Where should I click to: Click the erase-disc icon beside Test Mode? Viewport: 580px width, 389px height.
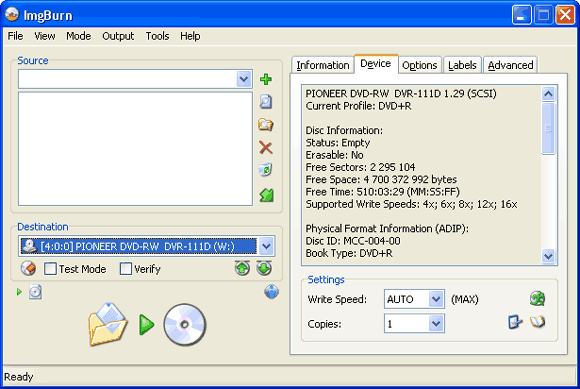[28, 268]
